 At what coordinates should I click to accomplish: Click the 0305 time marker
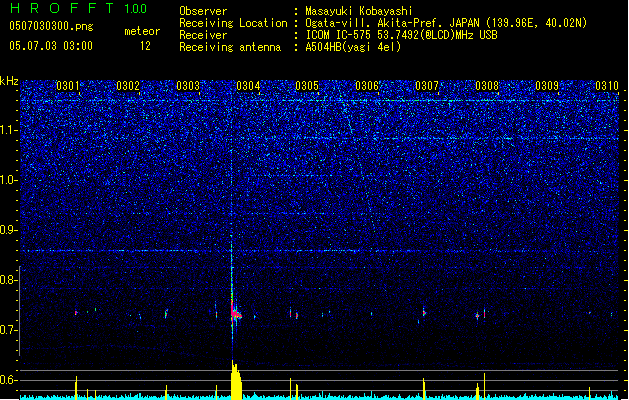(x=307, y=86)
